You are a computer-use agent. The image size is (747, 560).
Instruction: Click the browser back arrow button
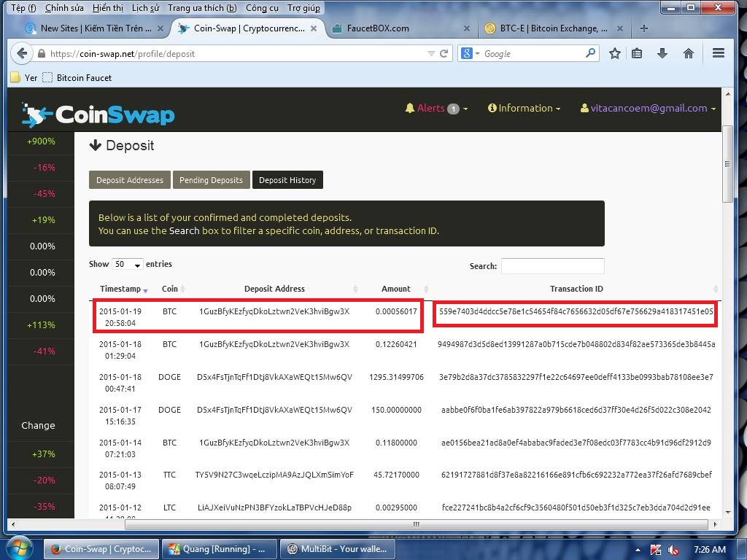21,53
